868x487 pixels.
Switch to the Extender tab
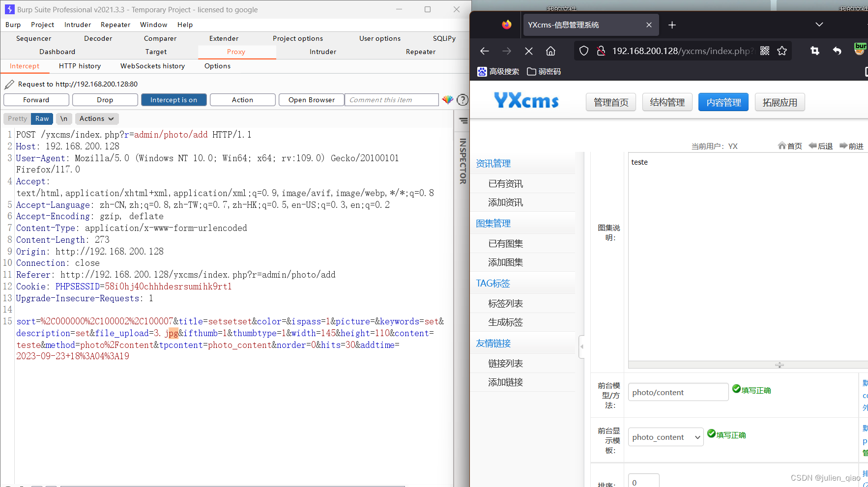coord(224,38)
